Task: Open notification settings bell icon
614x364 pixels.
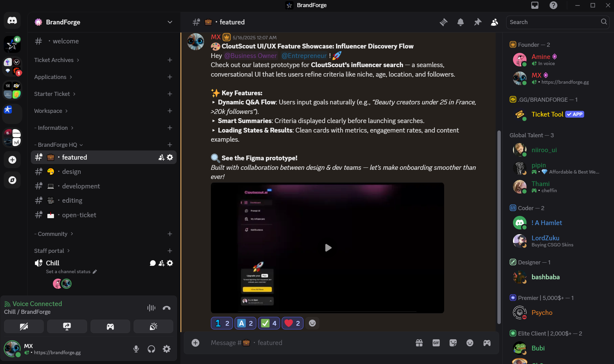Action: click(460, 22)
